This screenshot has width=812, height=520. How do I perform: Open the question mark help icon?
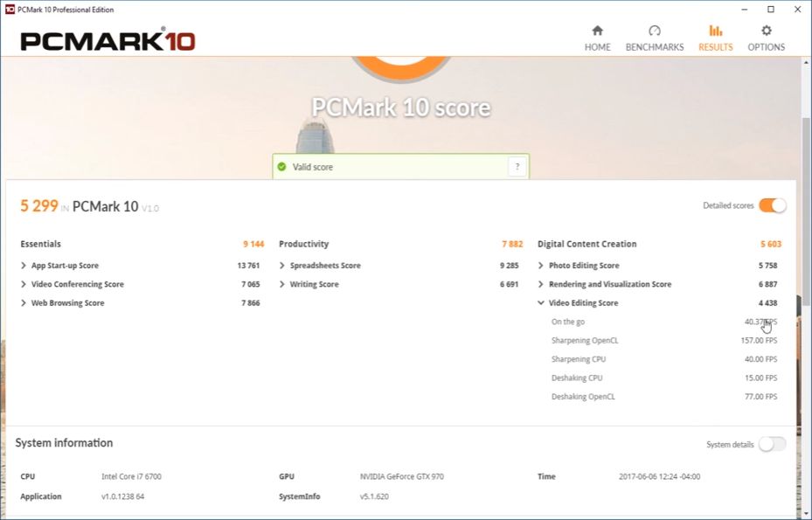pyautogui.click(x=516, y=166)
